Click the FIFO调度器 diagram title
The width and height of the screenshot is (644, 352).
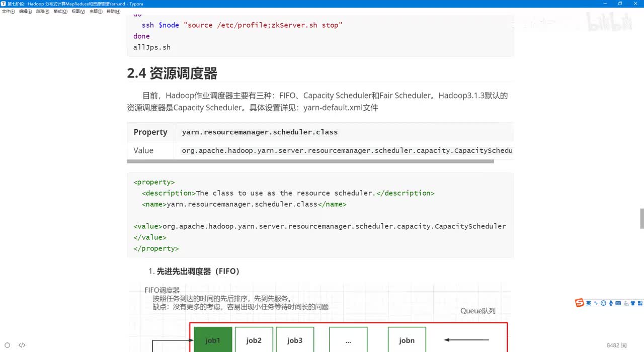click(162, 290)
